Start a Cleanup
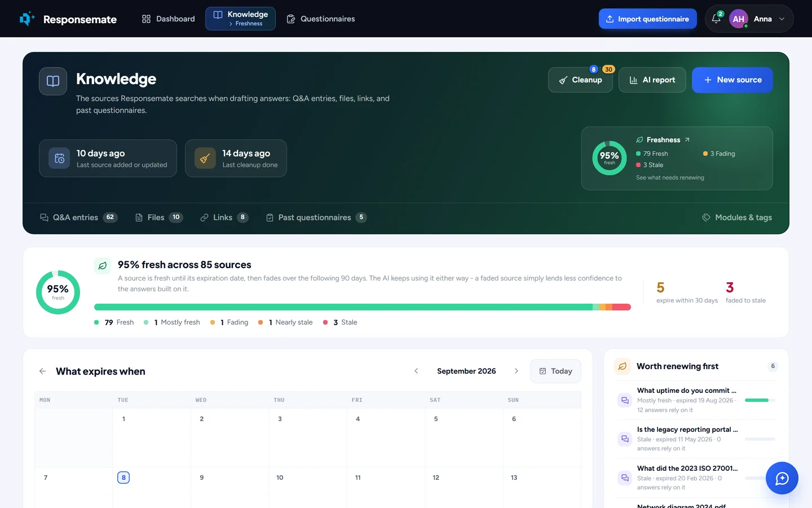This screenshot has height=508, width=812. (580, 80)
